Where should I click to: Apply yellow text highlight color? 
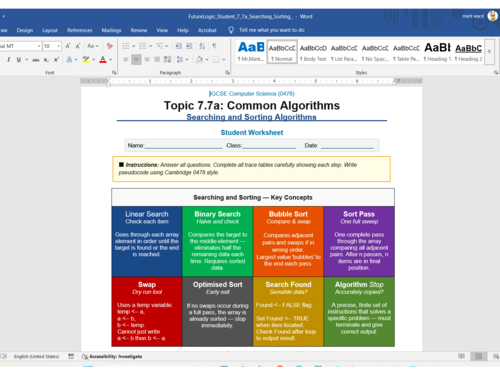click(86, 60)
